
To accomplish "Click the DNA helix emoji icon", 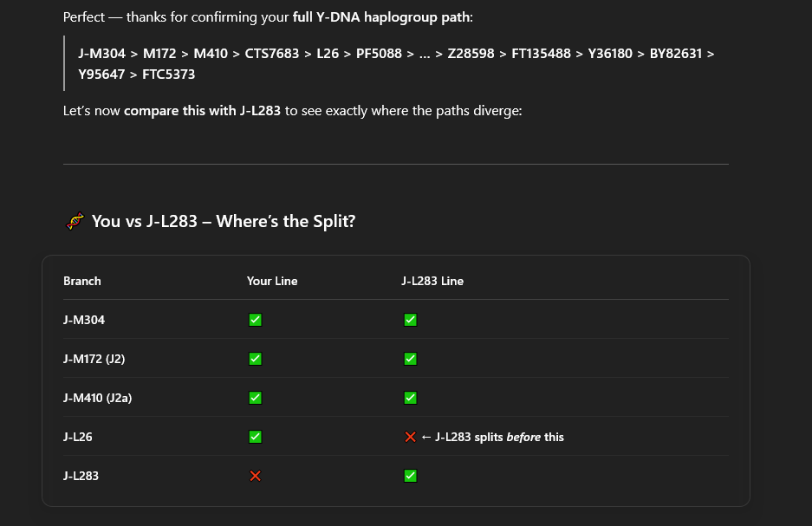I will point(75,221).
